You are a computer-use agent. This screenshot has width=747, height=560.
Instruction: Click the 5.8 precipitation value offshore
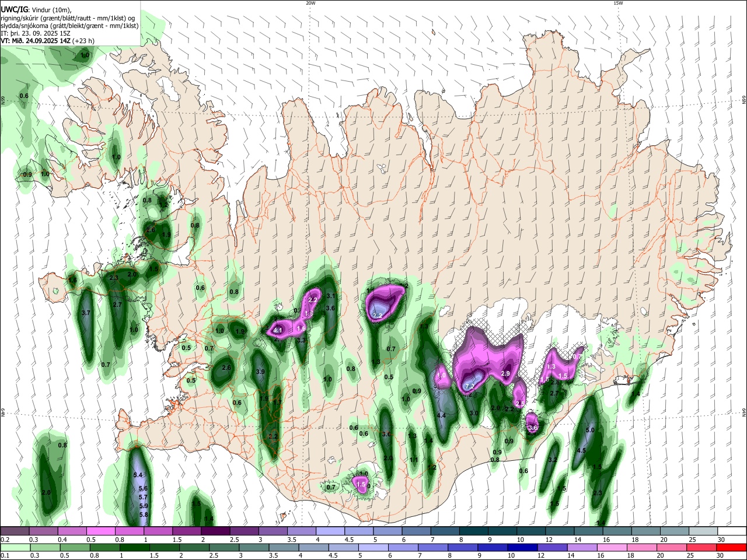(143, 515)
